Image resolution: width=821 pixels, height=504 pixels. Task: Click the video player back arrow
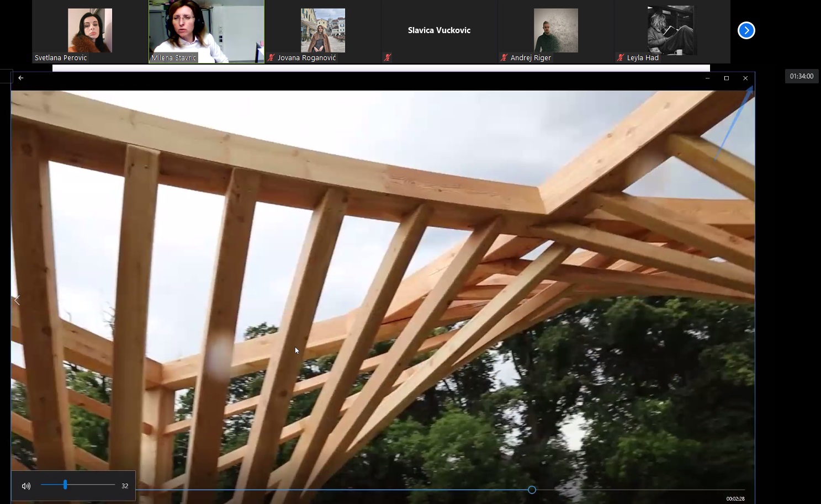pos(21,78)
